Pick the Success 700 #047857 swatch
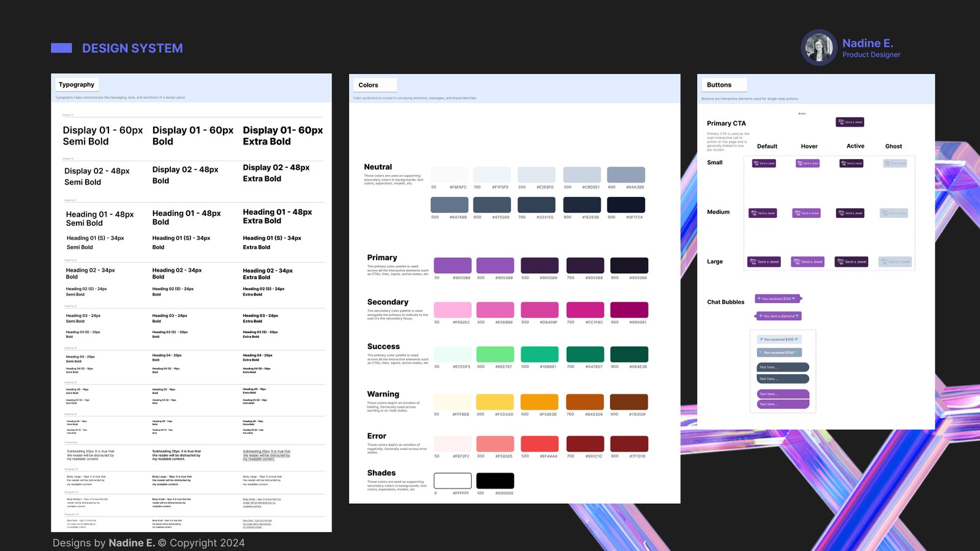This screenshot has width=980, height=551. [585, 354]
